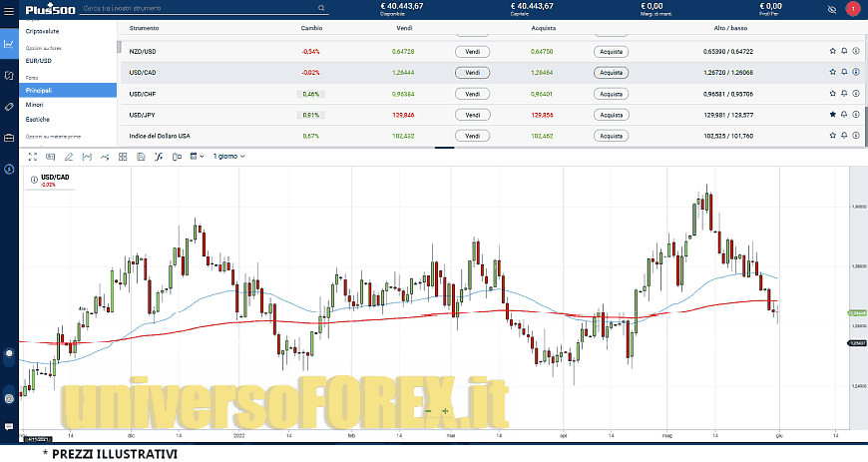Open the notifications badge showing 1
This screenshot has height=462, width=868.
click(852, 9)
